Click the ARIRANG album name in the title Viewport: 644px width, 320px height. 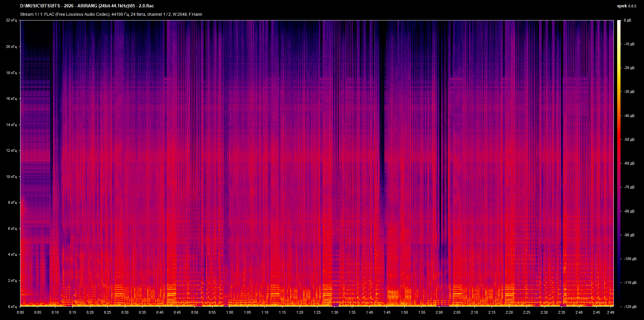click(x=88, y=6)
